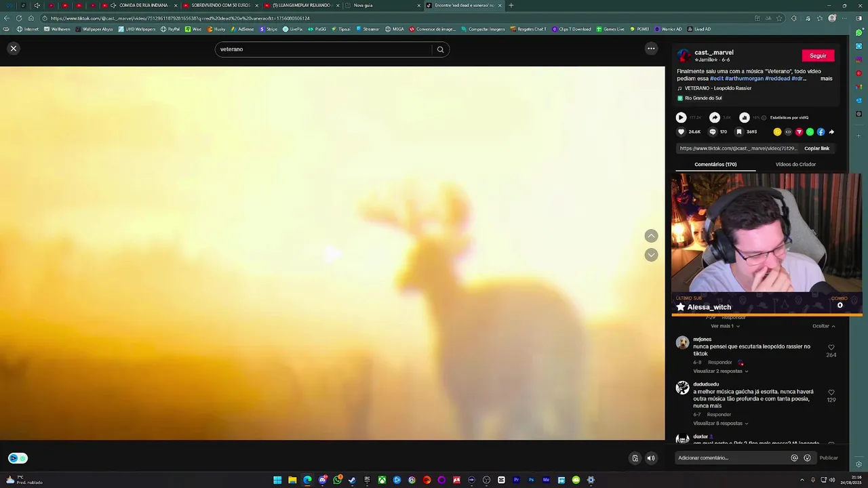The width and height of the screenshot is (868, 488).
Task: Click the vidIQ views play icon
Action: tap(681, 117)
